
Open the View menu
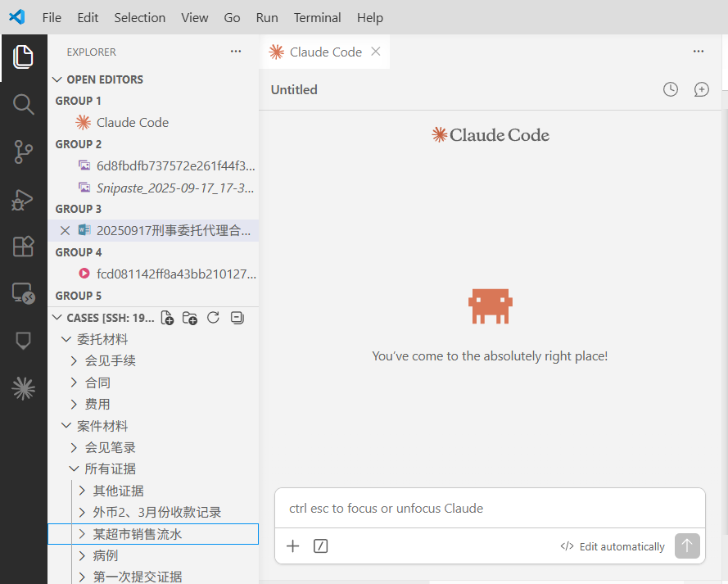195,18
